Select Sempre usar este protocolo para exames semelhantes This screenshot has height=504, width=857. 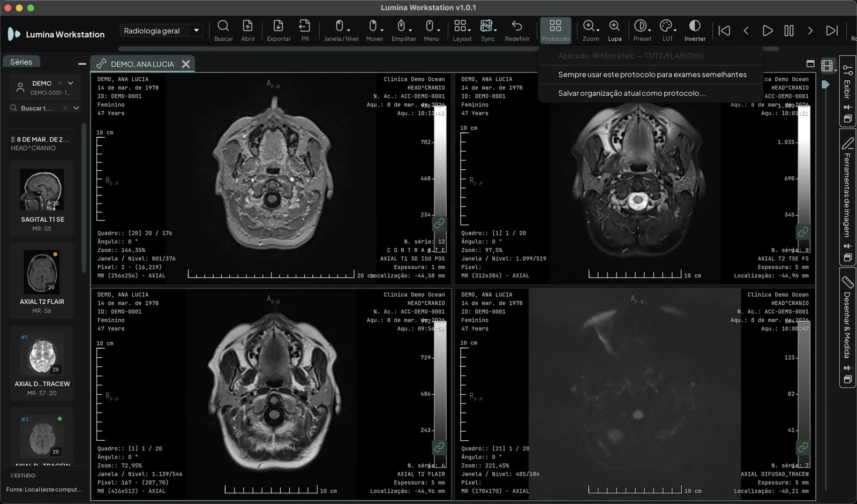652,74
